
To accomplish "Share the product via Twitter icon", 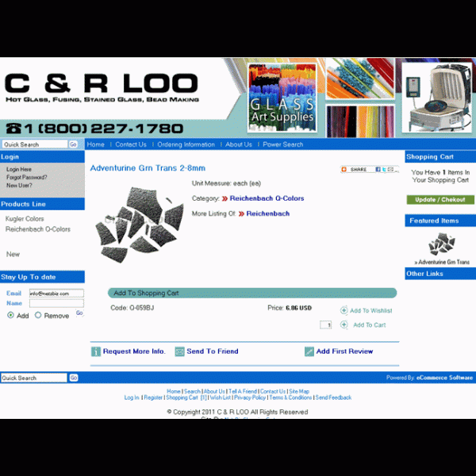I will (x=384, y=169).
